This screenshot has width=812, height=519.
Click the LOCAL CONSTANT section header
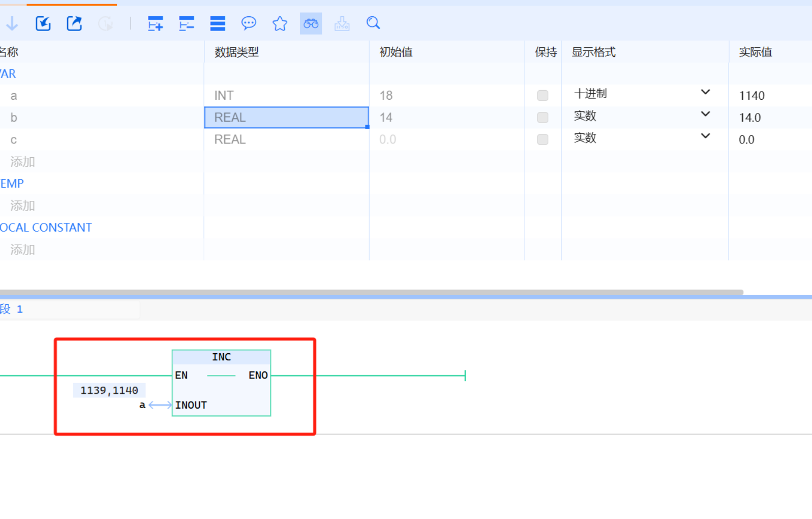pos(46,227)
